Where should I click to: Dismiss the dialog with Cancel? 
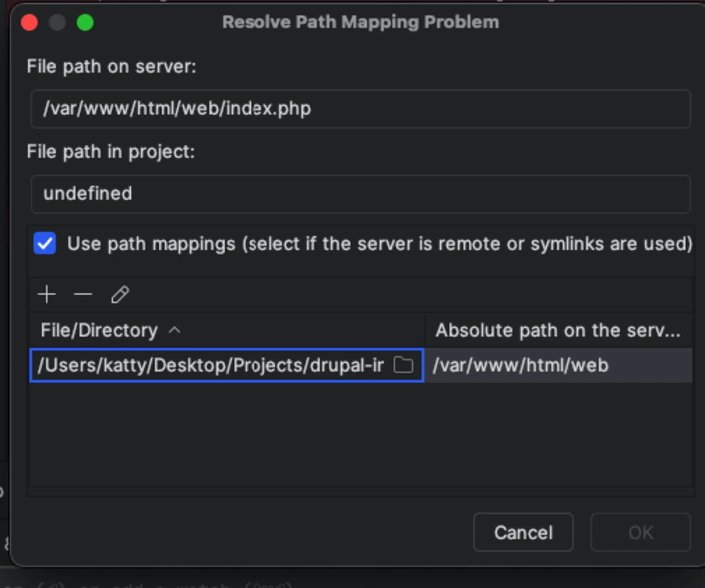[x=523, y=532]
